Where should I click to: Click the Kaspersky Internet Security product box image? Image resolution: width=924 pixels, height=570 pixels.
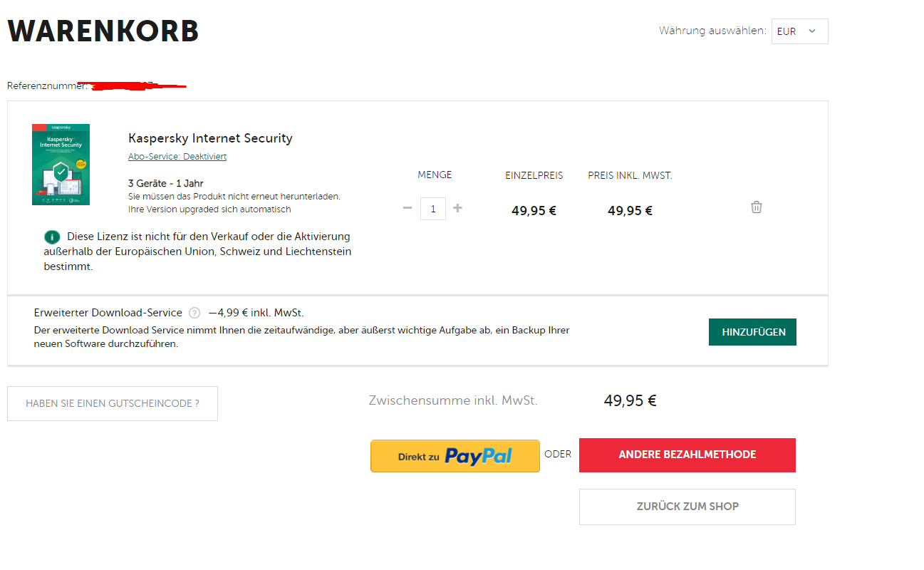click(x=61, y=165)
